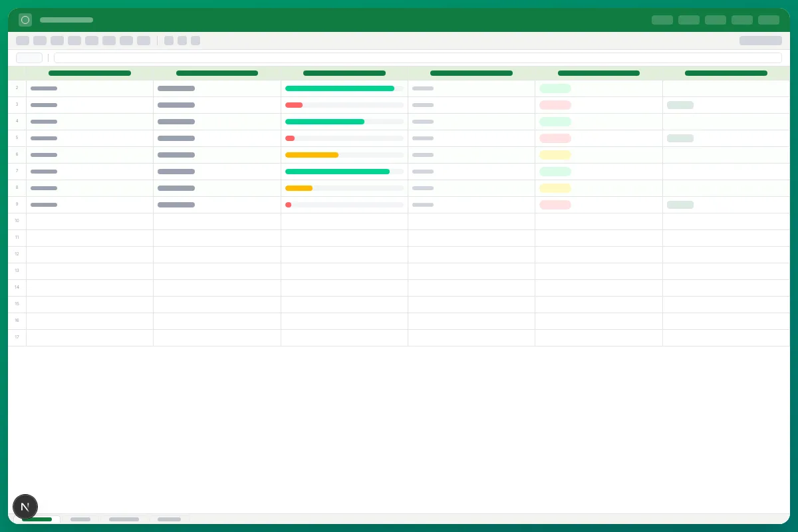Image resolution: width=798 pixels, height=532 pixels.
Task: Click the green progress bar in row 4
Action: click(325, 122)
